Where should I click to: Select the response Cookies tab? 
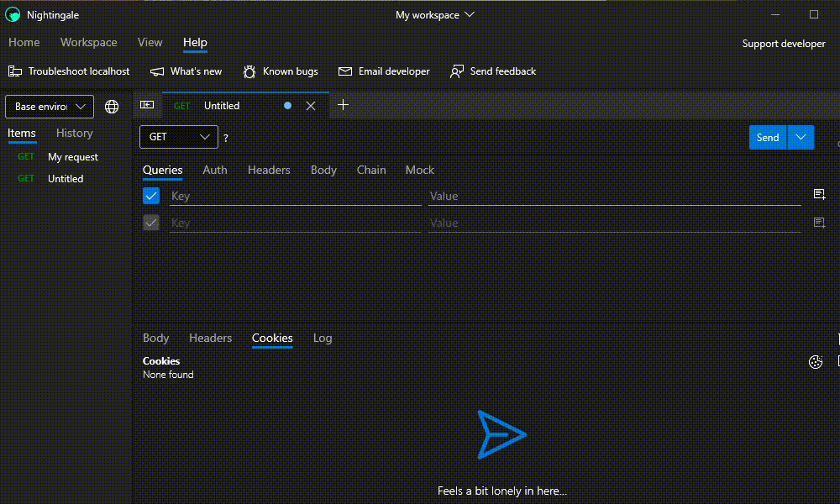click(x=272, y=338)
